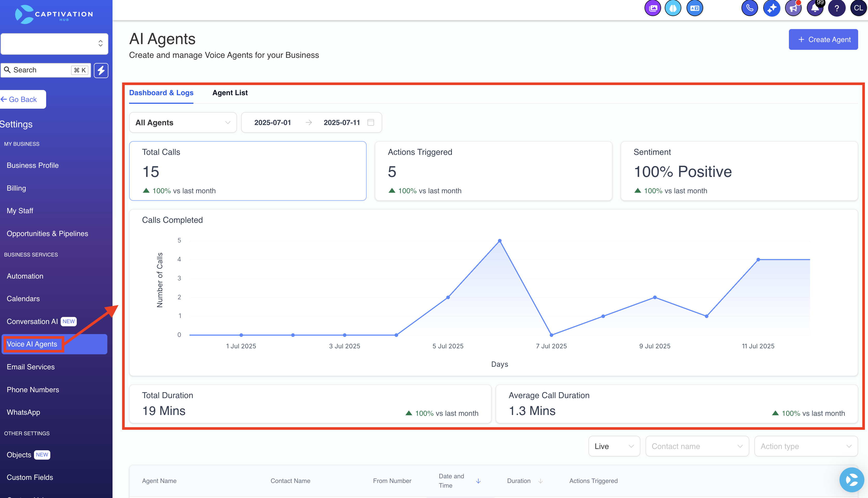Open the megaphone announcements icon

[x=793, y=8]
